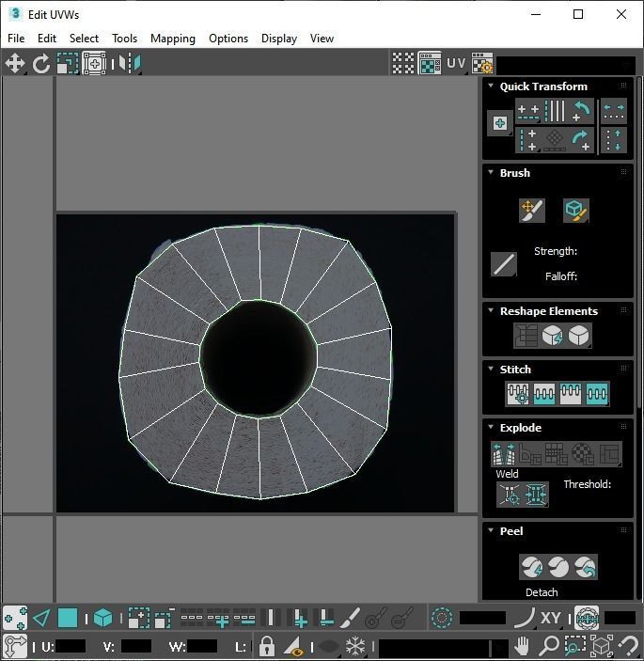This screenshot has width=644, height=661.
Task: Click the Space Horizontally icon
Action: pyautogui.click(x=614, y=111)
